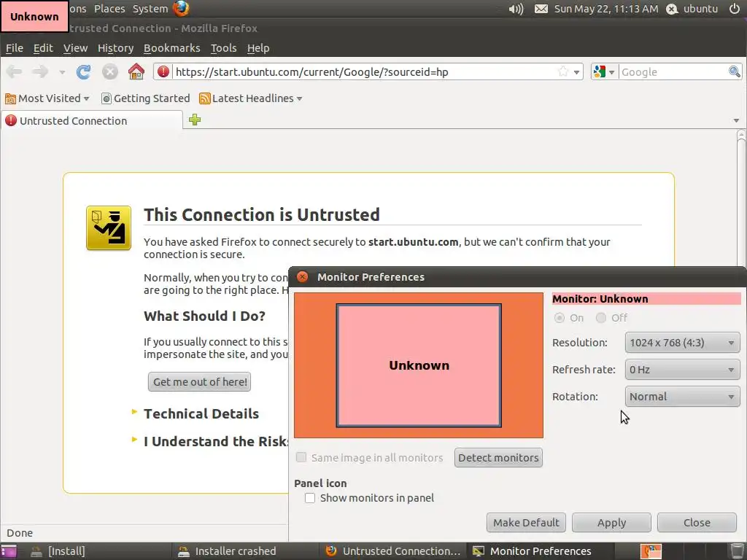Open the Places menu in top panel
This screenshot has height=560, width=747.
pyautogui.click(x=109, y=9)
